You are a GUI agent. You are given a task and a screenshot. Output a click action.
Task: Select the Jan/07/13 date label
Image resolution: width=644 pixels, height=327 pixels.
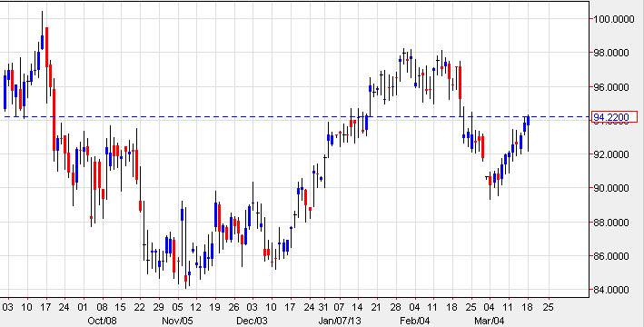coord(340,321)
